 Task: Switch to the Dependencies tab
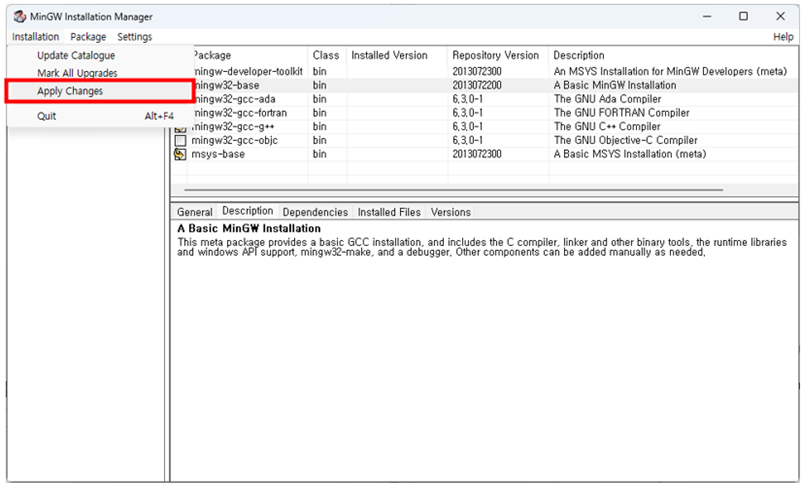315,212
